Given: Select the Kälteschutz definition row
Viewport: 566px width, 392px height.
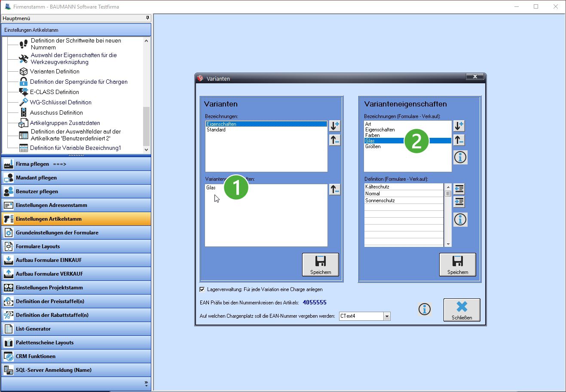Looking at the screenshot, I should 404,187.
